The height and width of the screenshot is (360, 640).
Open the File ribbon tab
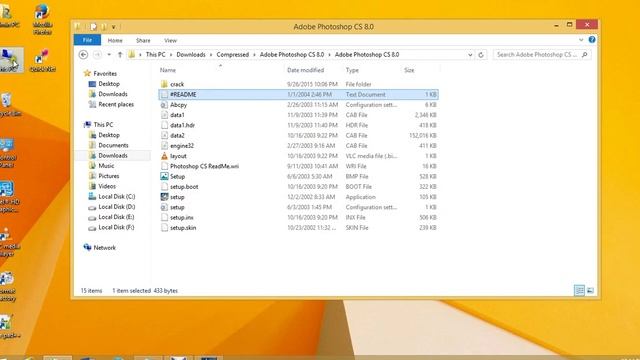87,40
